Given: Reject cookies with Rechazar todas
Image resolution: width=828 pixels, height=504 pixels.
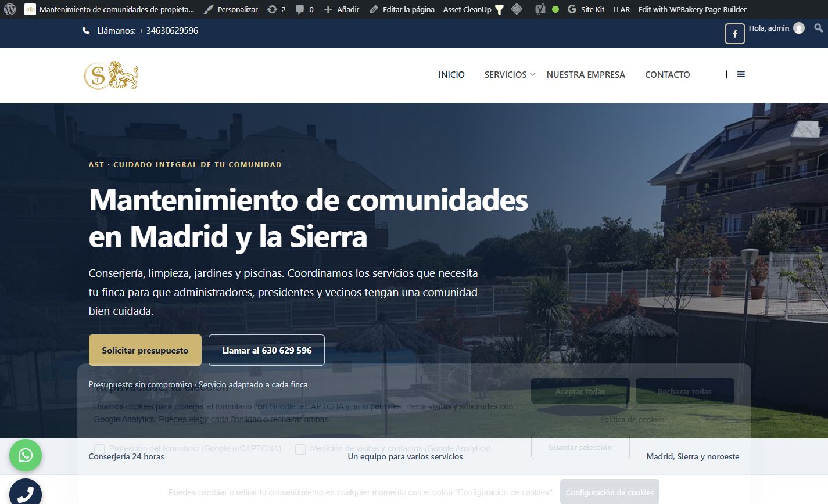Looking at the screenshot, I should click(x=684, y=391).
